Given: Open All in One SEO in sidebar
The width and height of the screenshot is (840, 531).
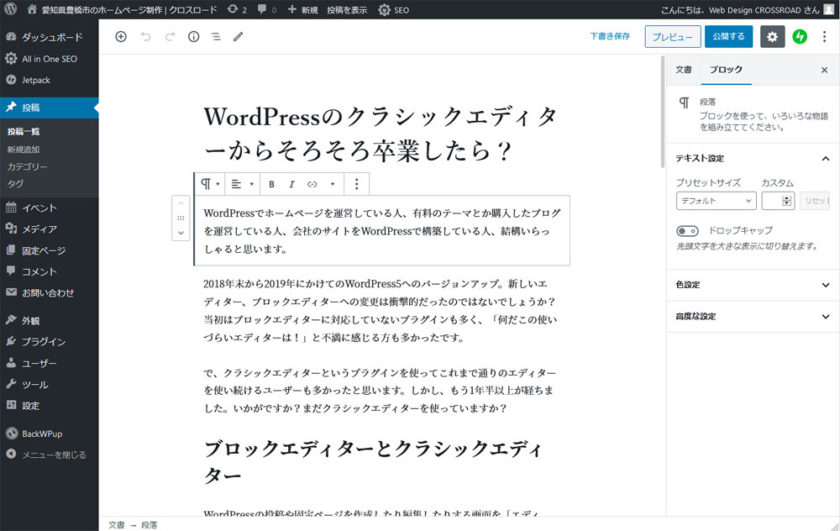Looking at the screenshot, I should click(x=49, y=58).
